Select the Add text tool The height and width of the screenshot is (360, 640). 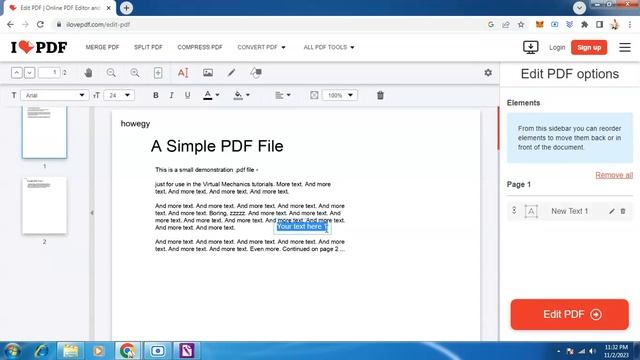click(x=183, y=73)
